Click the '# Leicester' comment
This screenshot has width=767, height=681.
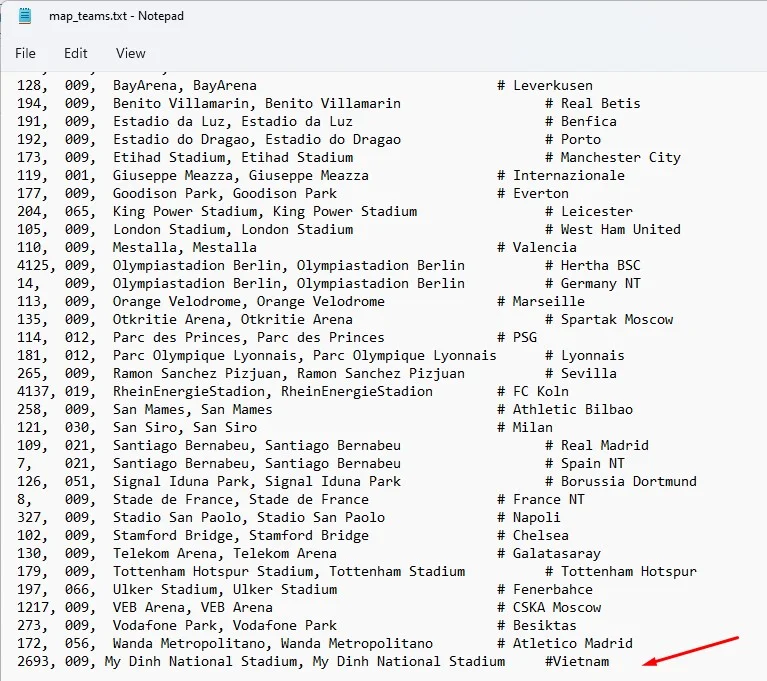(589, 212)
